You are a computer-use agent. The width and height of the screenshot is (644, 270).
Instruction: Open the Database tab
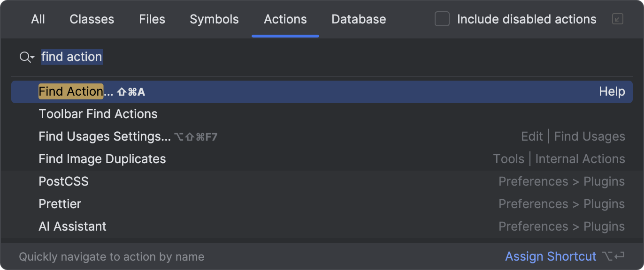tap(358, 19)
